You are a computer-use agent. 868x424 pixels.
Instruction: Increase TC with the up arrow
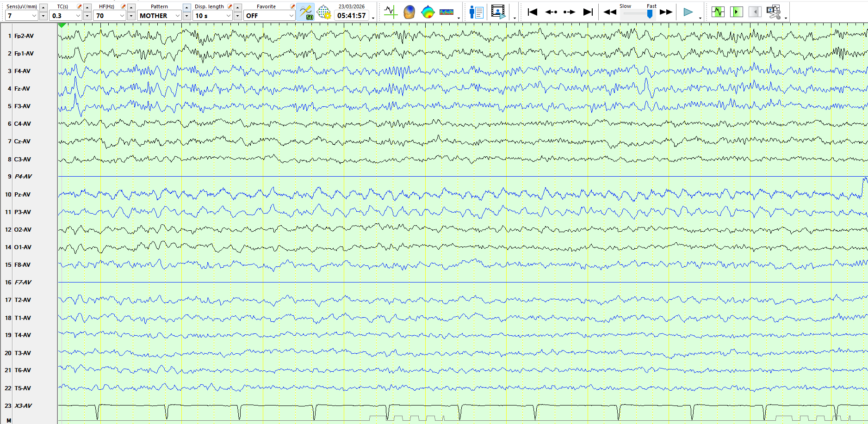click(x=87, y=7)
